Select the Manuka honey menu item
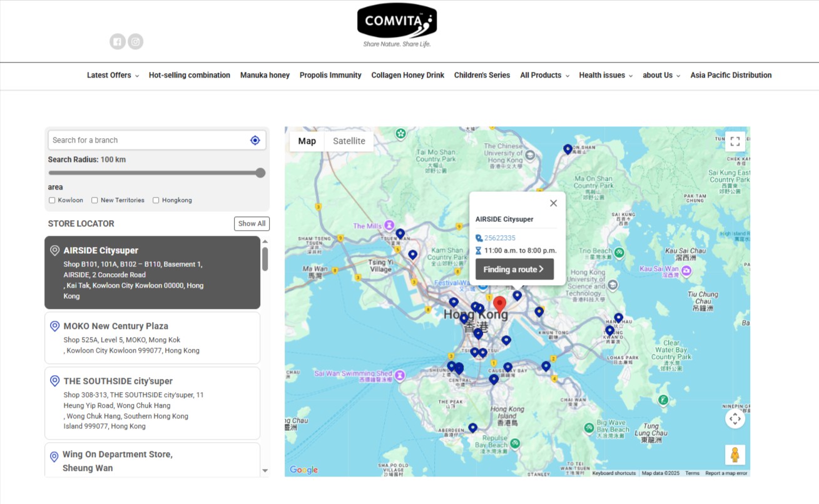 265,75
